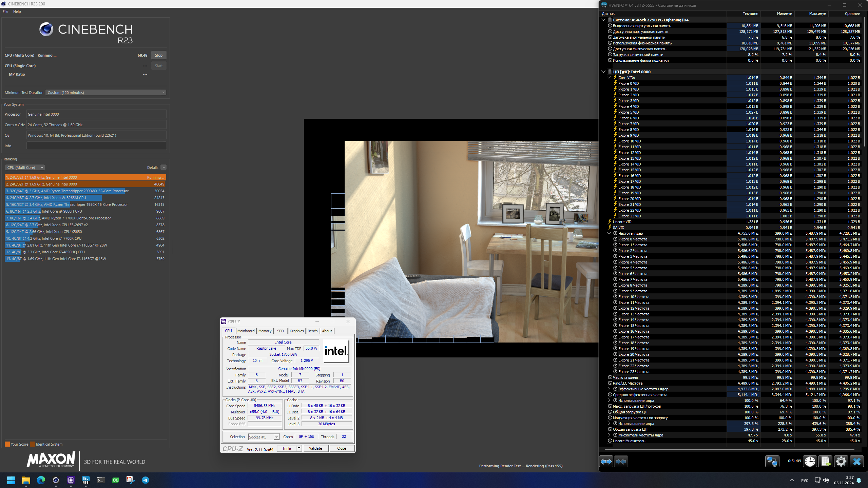
Task: Open Cinebench Help menu
Action: coord(17,12)
